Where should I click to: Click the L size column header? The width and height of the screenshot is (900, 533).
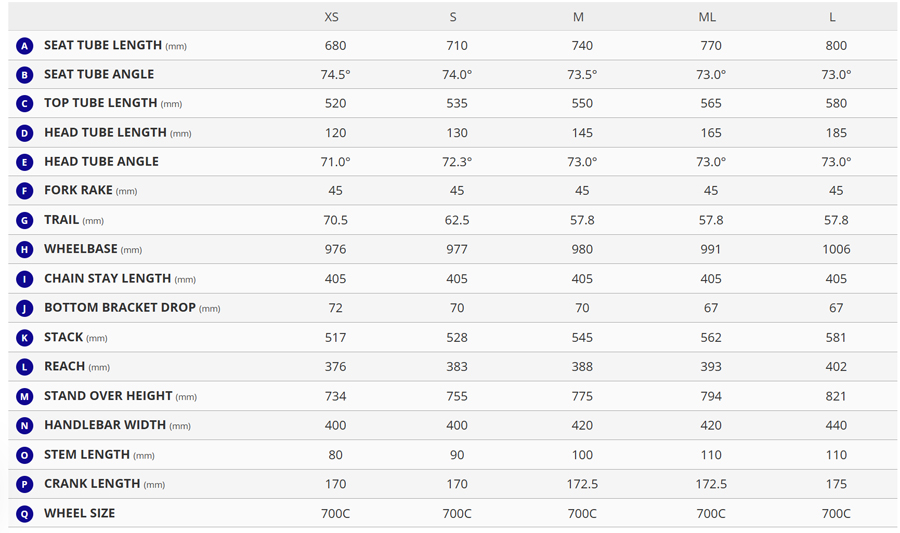[832, 17]
